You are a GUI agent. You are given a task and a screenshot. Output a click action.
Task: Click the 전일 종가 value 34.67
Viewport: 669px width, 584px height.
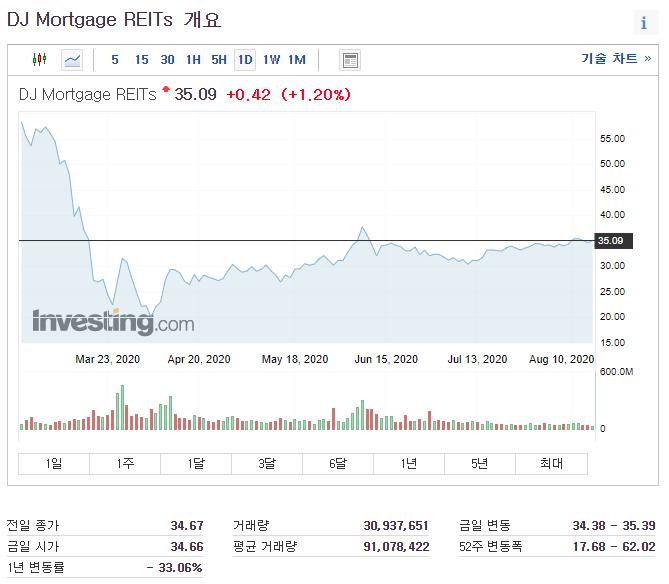pyautogui.click(x=187, y=526)
